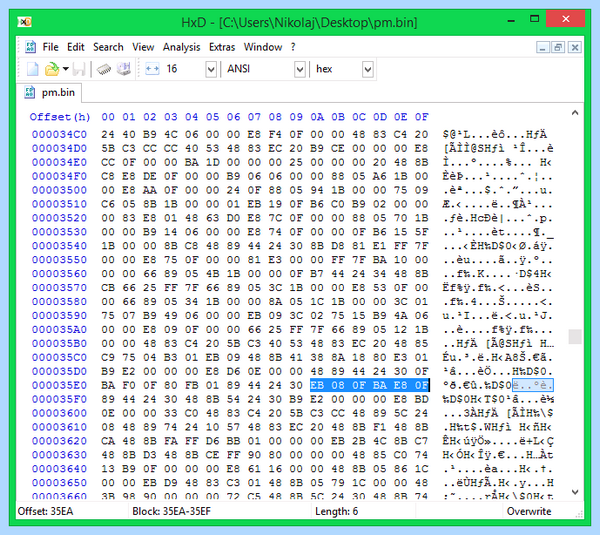Open the Analysis menu
The image size is (600, 535).
coord(181,47)
